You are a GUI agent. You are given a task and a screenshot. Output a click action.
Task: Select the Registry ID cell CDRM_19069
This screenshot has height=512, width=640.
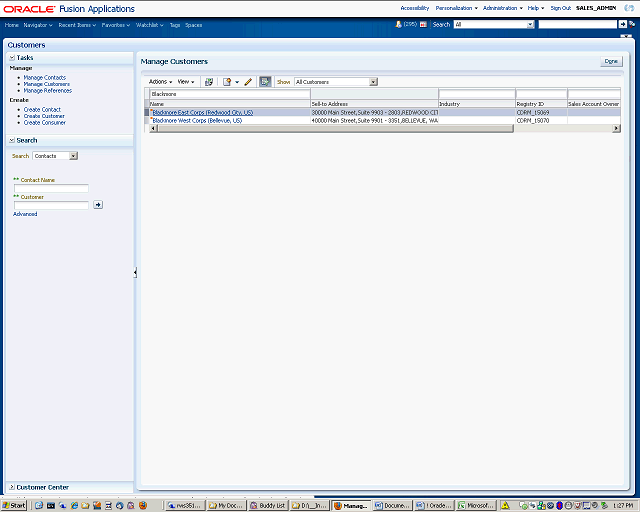(x=541, y=112)
